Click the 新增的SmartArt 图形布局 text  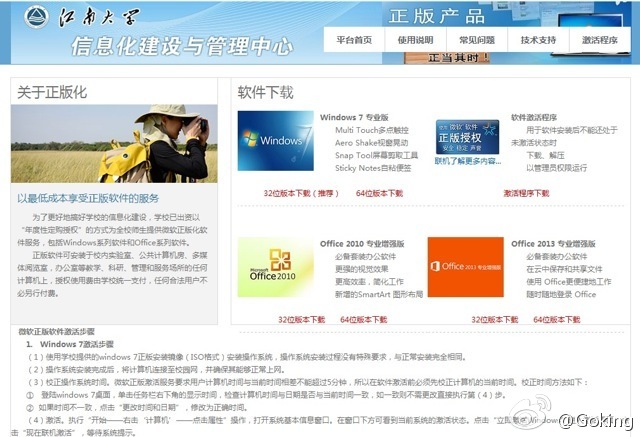379,294
